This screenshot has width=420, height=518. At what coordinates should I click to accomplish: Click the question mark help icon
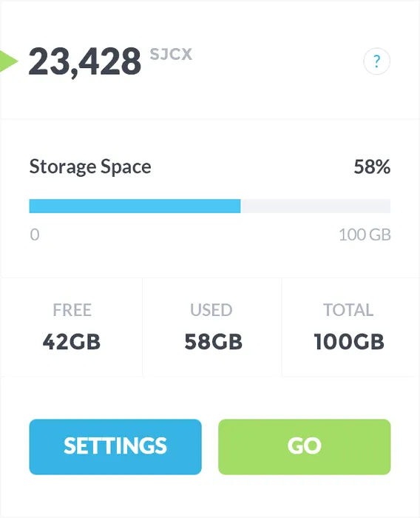point(377,61)
